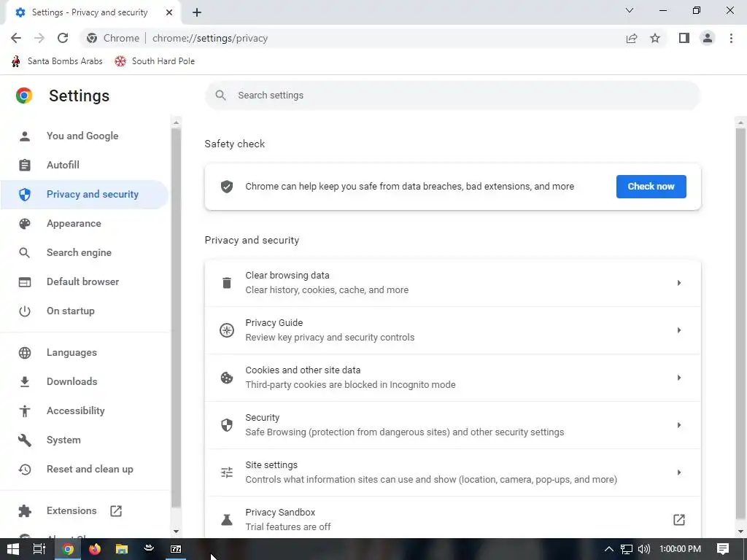Open System settings
Viewport: 747px width, 560px height.
(85, 440)
